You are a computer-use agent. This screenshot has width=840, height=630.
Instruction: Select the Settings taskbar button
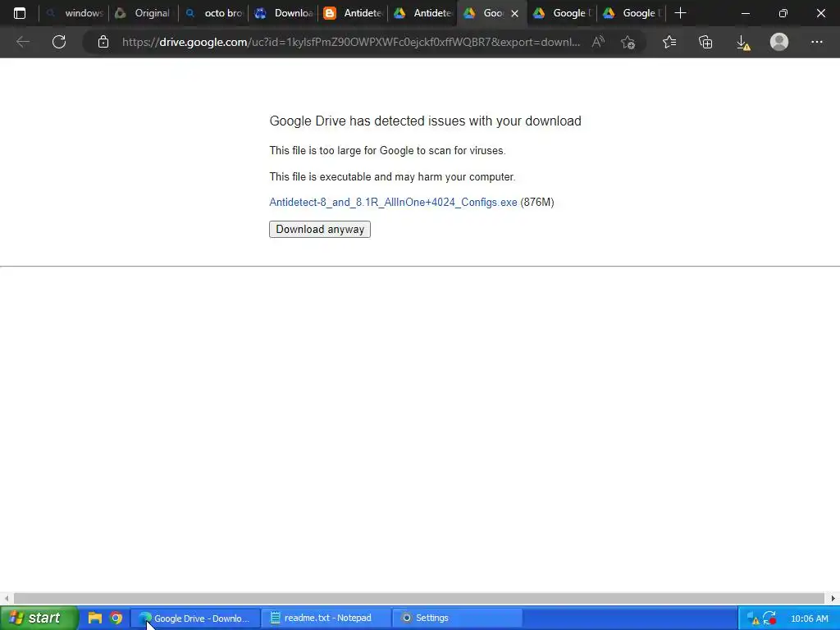tap(457, 619)
